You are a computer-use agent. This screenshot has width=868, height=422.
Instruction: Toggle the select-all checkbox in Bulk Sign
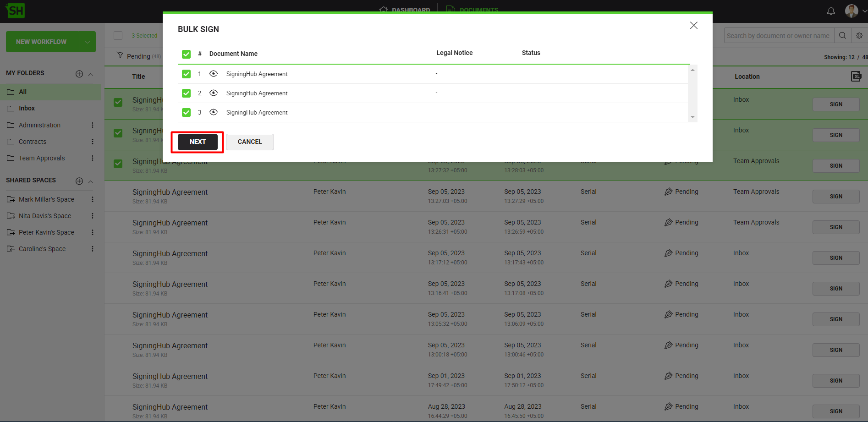click(x=186, y=54)
